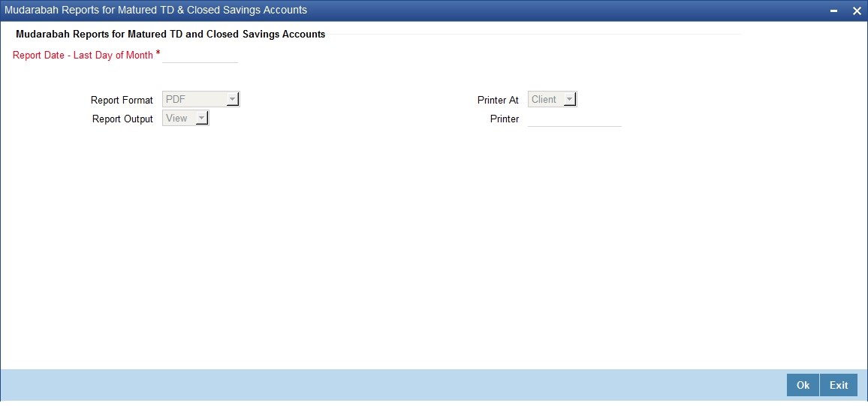The image size is (868, 406).
Task: Click the Exit button
Action: (x=839, y=386)
